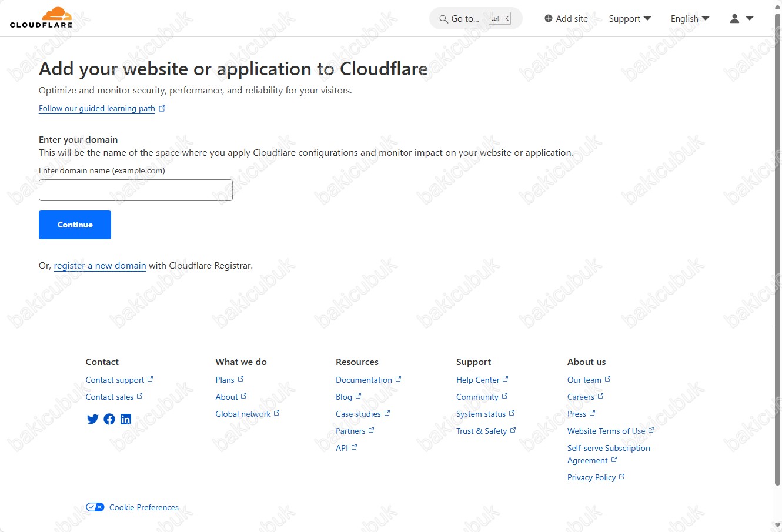Open the Help Center link
The width and height of the screenshot is (782, 532).
(x=477, y=380)
